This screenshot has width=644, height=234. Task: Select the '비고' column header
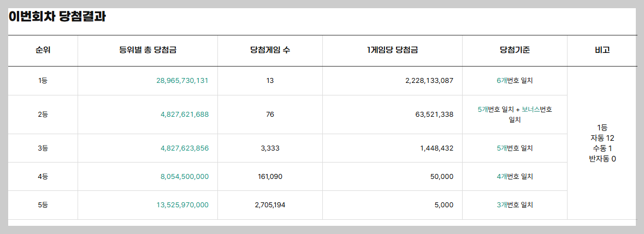click(602, 50)
